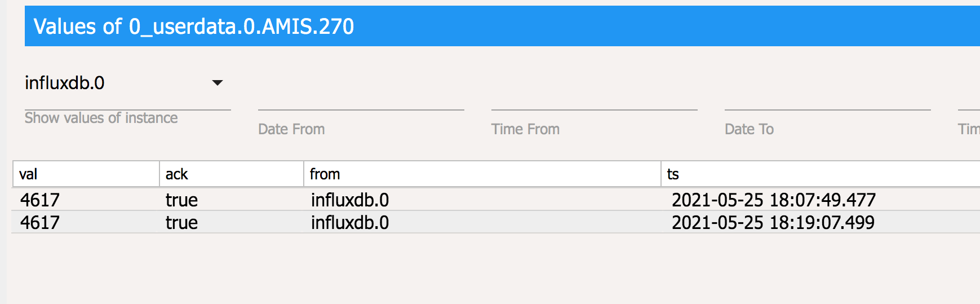The width and height of the screenshot is (980, 304).
Task: Click the ack true cell in first row
Action: [x=181, y=200]
